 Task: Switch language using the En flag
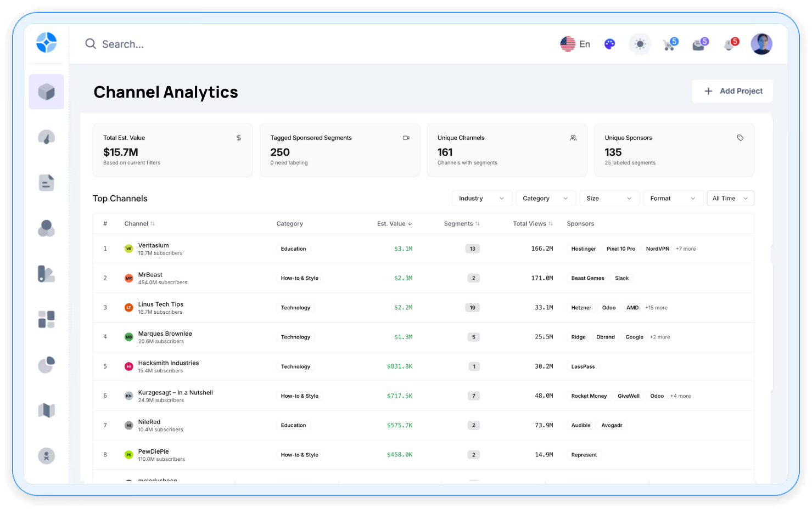tap(575, 44)
